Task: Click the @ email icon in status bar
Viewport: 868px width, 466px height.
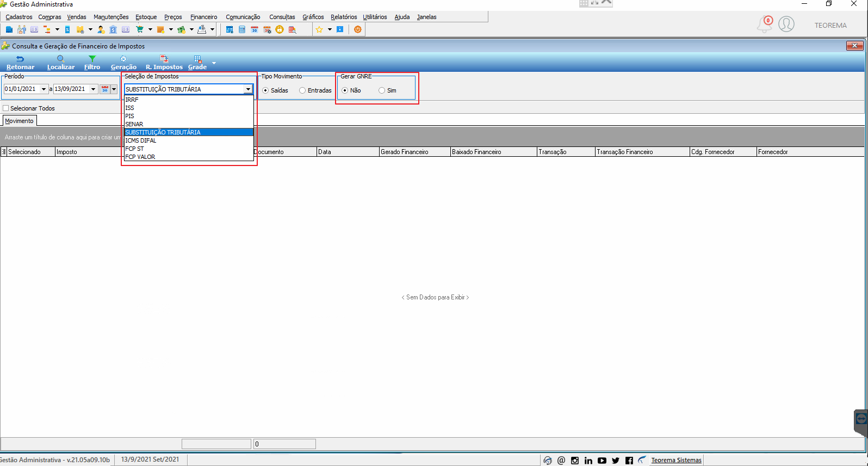Action: click(561, 461)
